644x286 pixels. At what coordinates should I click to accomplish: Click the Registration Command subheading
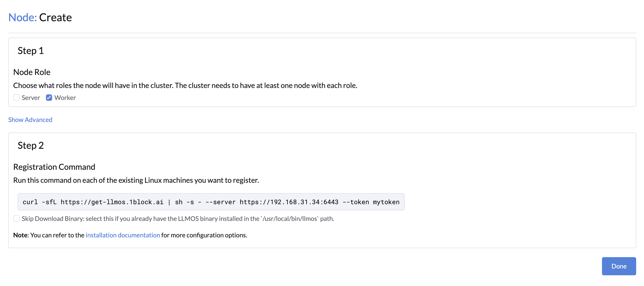[x=54, y=167]
